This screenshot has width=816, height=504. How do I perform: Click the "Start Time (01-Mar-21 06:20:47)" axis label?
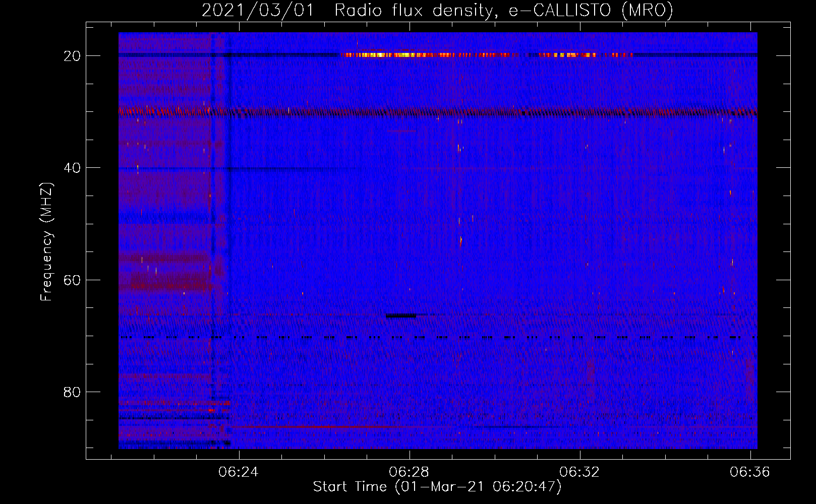click(x=437, y=487)
